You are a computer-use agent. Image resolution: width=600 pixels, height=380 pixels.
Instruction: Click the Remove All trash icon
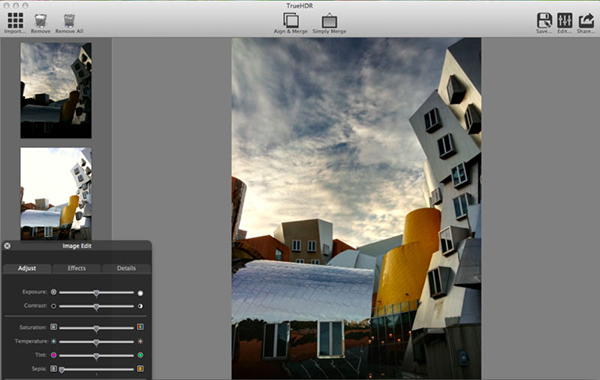pos(69,21)
